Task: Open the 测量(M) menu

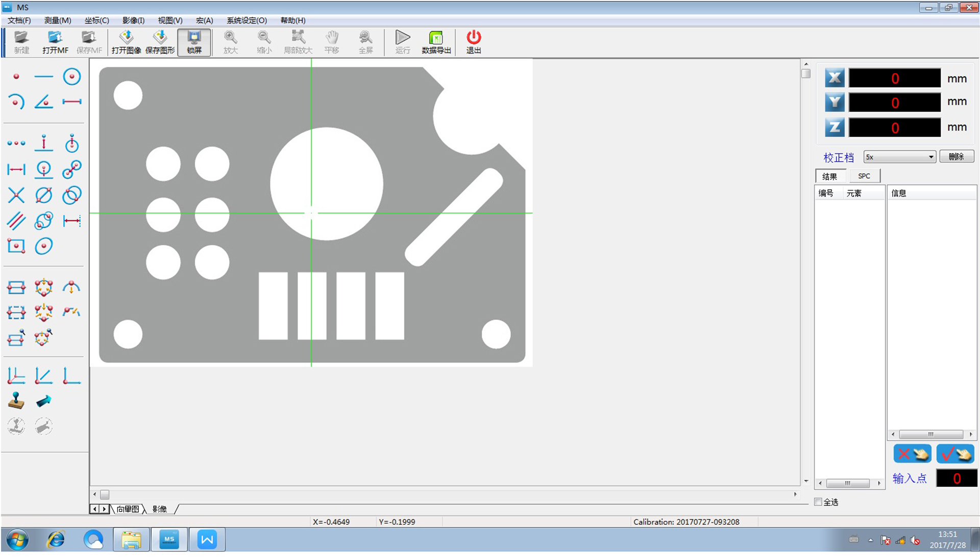Action: pos(58,20)
